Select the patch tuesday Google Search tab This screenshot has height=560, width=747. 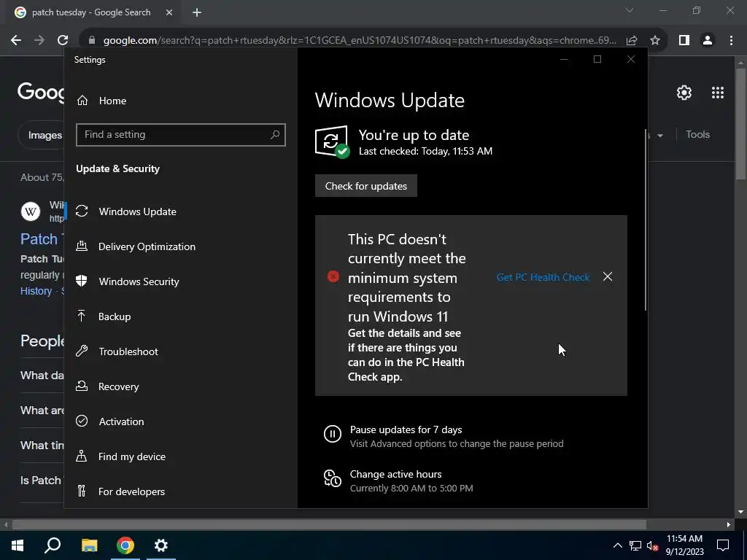(90, 12)
